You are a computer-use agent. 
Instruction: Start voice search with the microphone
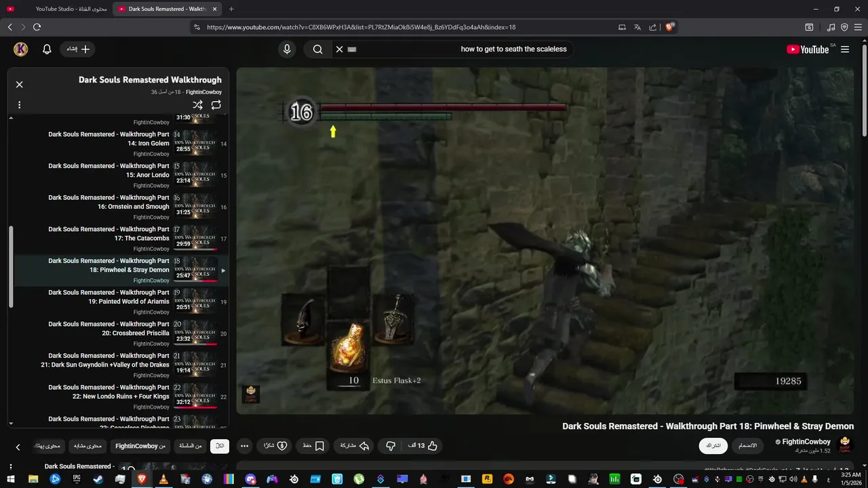point(287,49)
